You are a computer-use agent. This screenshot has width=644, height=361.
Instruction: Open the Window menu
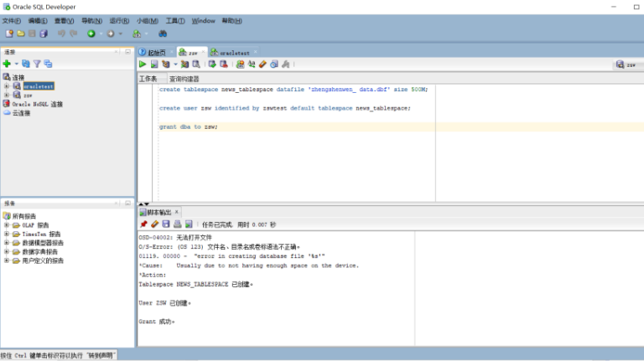coord(203,20)
